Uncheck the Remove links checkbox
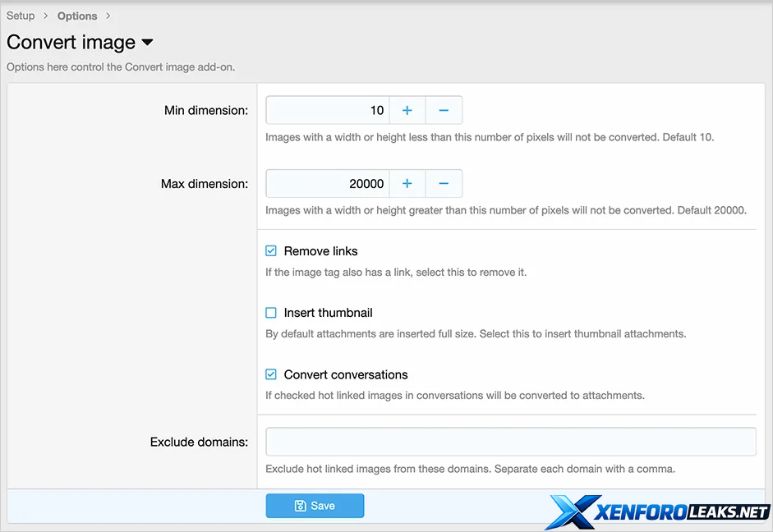Screen dimensions: 773x532 click(271, 251)
